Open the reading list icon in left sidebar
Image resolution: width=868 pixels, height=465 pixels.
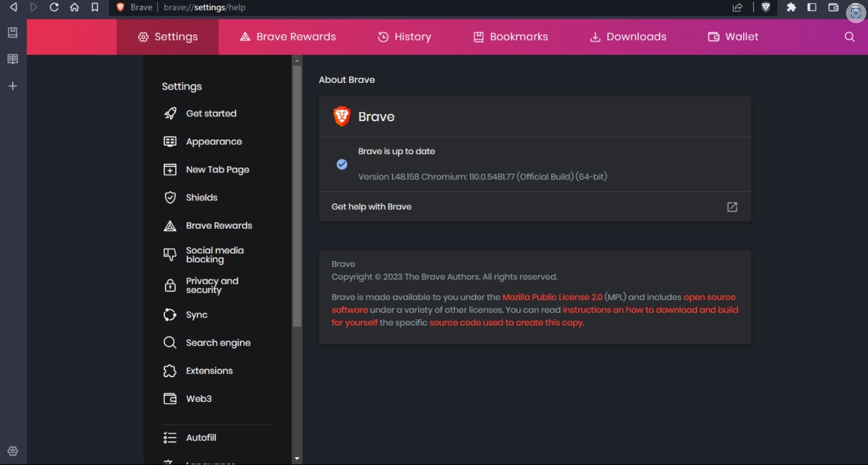click(x=13, y=59)
